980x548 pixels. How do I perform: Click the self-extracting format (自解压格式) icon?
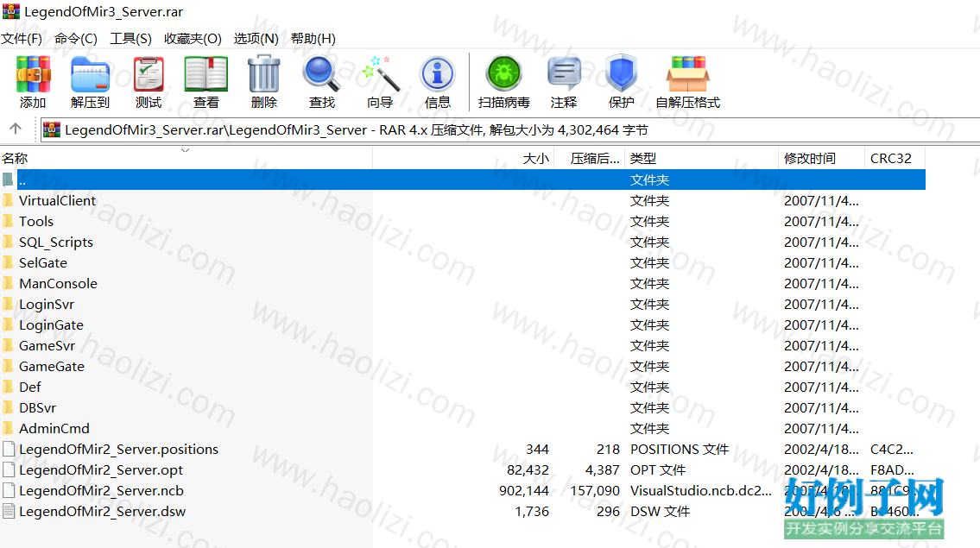pyautogui.click(x=687, y=73)
